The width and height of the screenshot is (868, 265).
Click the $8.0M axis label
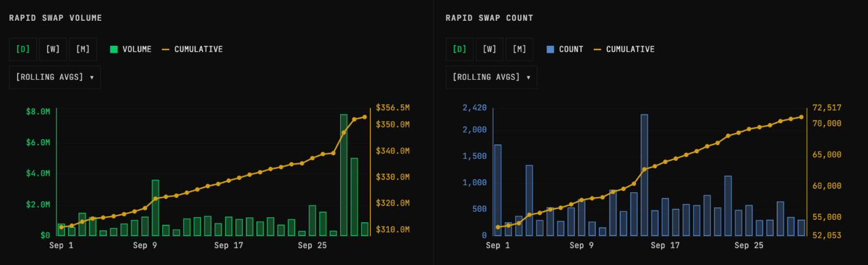(x=38, y=112)
